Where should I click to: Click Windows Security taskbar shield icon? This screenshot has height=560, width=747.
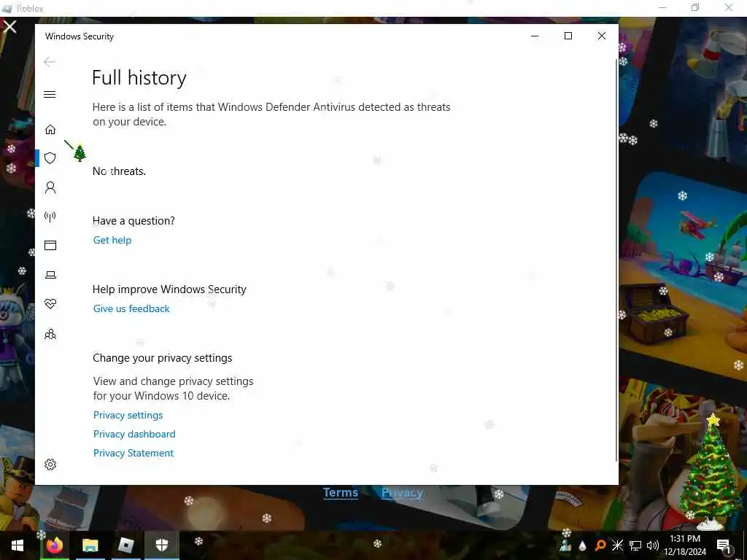click(x=162, y=545)
